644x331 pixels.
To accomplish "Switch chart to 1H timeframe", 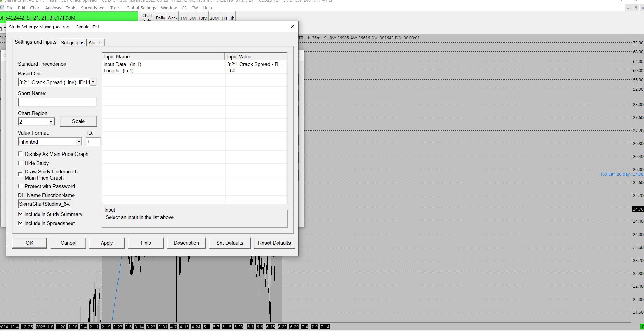I will point(224,18).
